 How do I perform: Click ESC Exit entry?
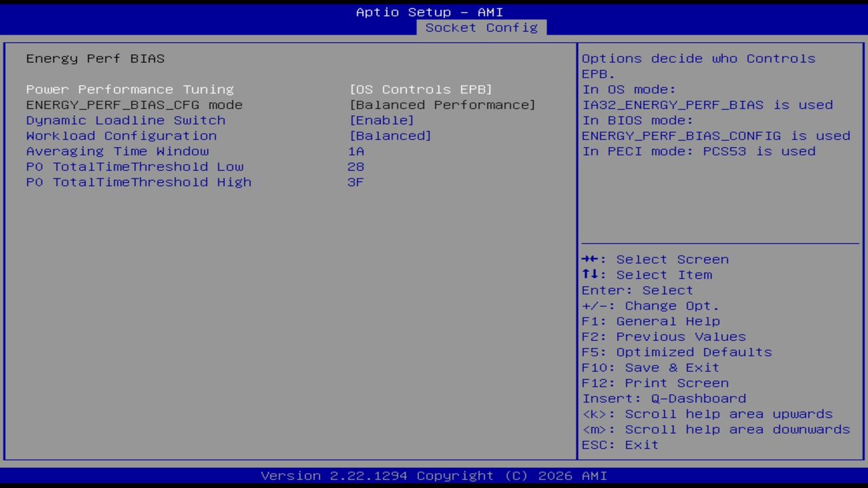pyautogui.click(x=619, y=445)
